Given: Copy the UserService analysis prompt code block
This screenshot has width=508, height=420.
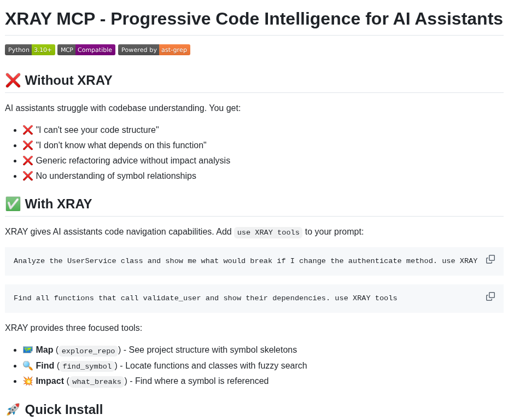Looking at the screenshot, I should click(x=490, y=260).
